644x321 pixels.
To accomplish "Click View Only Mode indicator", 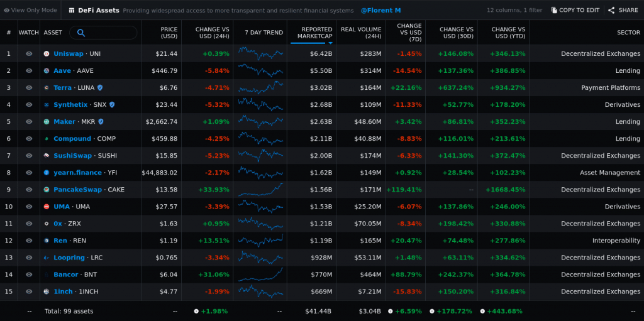I will click(x=30, y=11).
